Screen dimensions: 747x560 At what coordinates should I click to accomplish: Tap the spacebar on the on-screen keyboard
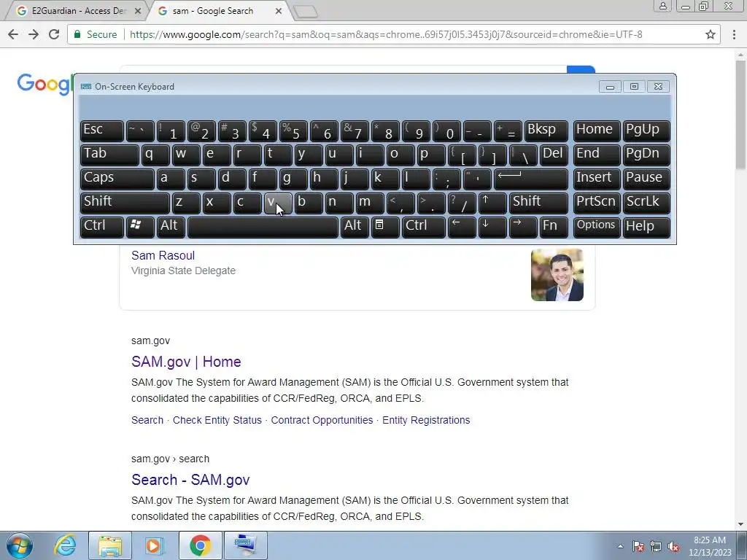pos(263,226)
